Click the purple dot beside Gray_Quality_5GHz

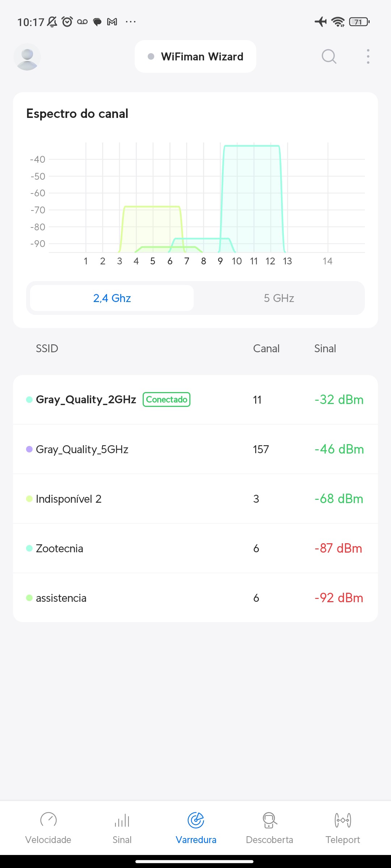coord(29,449)
